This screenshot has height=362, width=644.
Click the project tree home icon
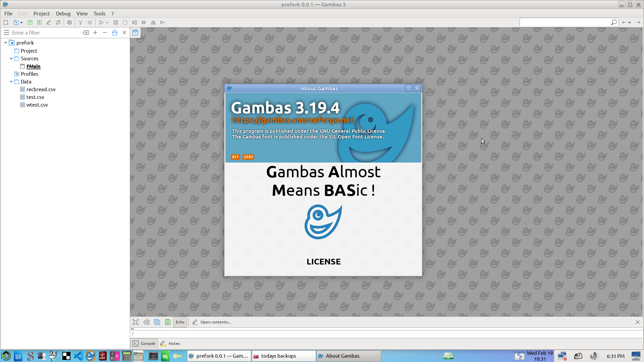click(x=115, y=33)
